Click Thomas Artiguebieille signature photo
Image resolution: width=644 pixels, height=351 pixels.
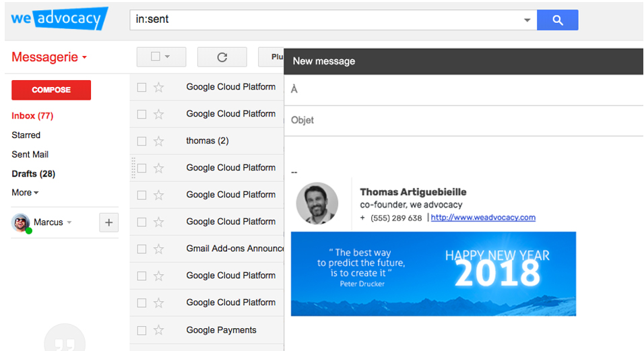(x=317, y=203)
